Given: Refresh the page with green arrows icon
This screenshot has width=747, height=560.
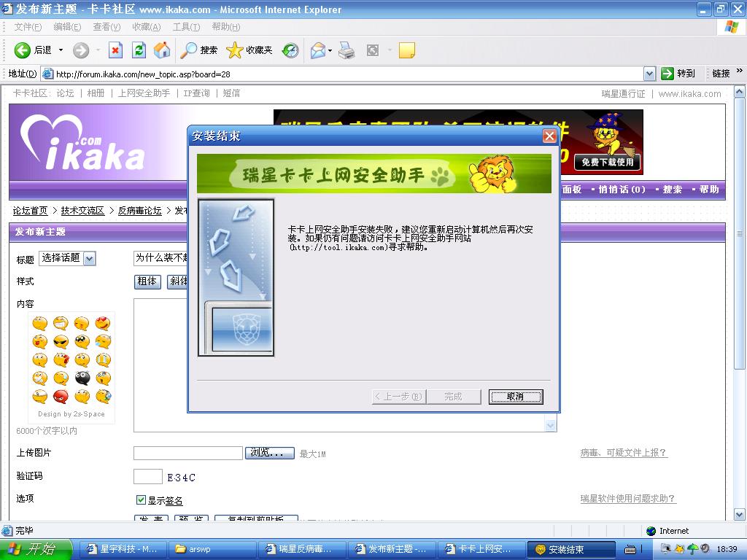Looking at the screenshot, I should click(x=139, y=50).
